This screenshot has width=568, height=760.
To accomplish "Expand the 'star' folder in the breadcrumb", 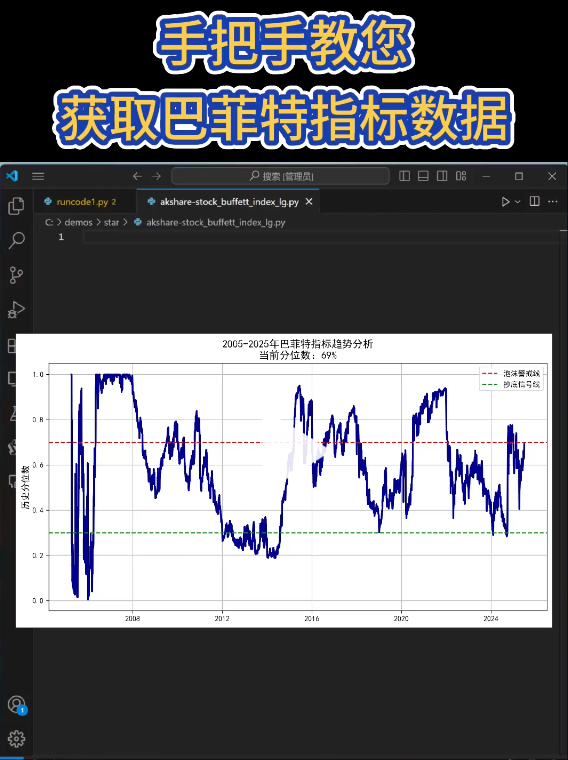I will (x=111, y=222).
